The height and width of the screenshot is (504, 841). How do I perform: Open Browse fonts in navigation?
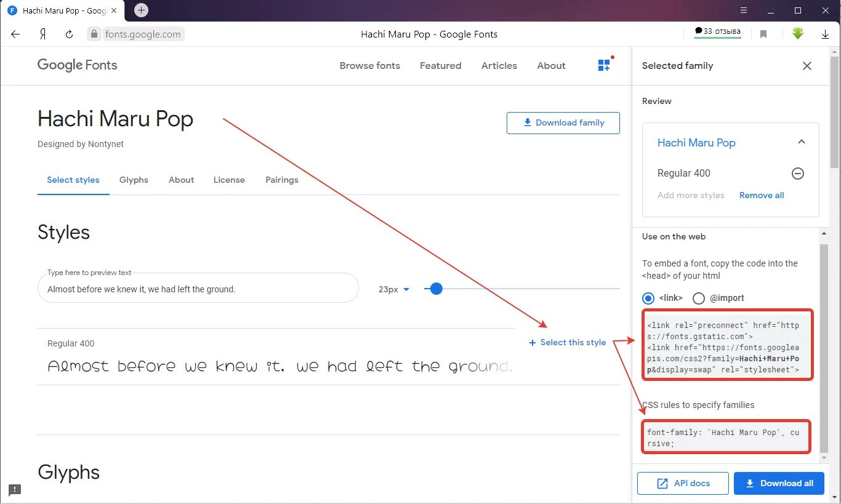click(x=370, y=65)
